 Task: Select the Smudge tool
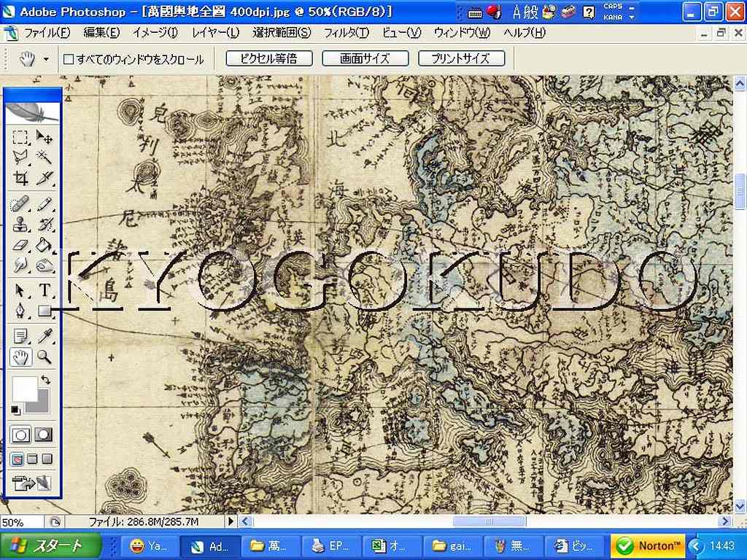click(20, 265)
